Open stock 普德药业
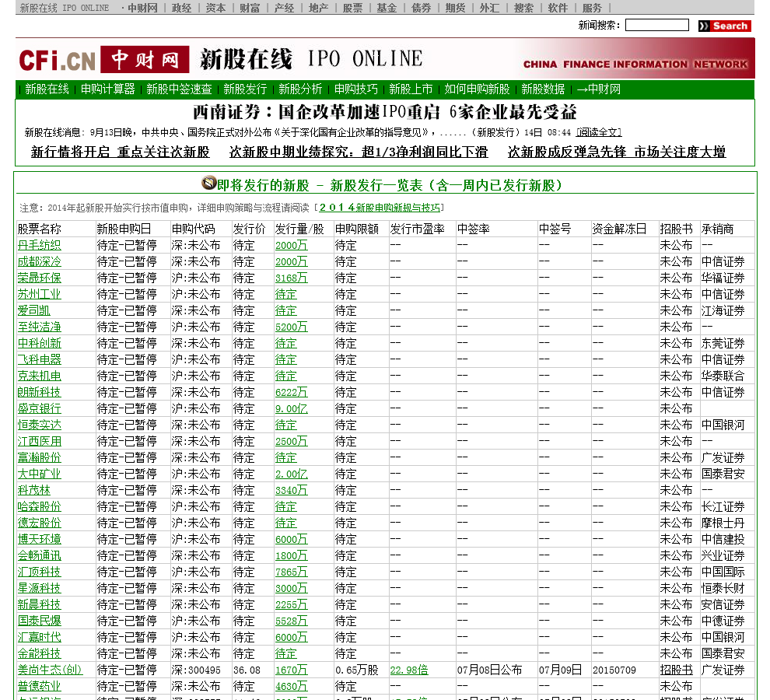The width and height of the screenshot is (770, 700). click(x=40, y=686)
